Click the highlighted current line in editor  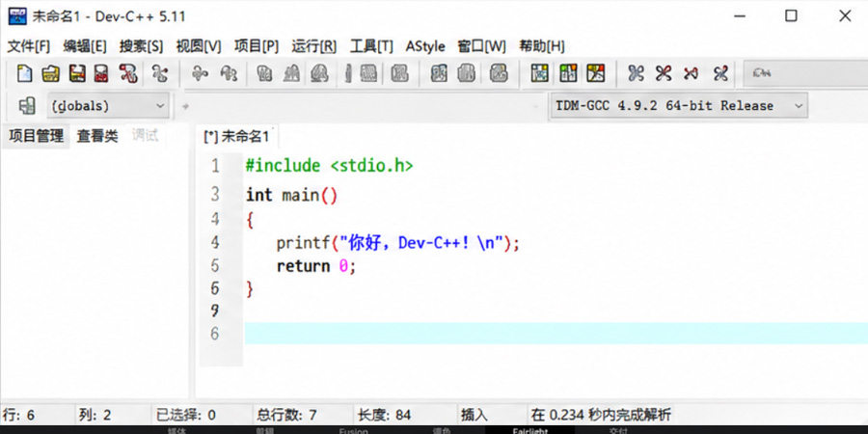(556, 334)
